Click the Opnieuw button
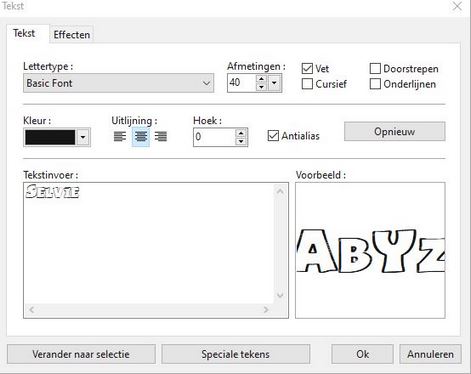The image size is (471, 374). point(395,131)
